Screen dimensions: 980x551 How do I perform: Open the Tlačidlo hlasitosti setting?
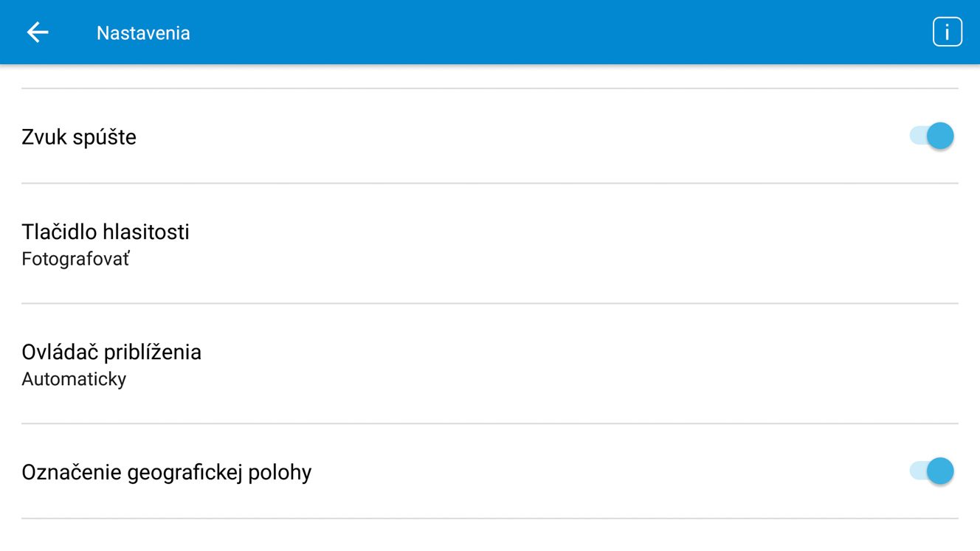click(x=490, y=243)
